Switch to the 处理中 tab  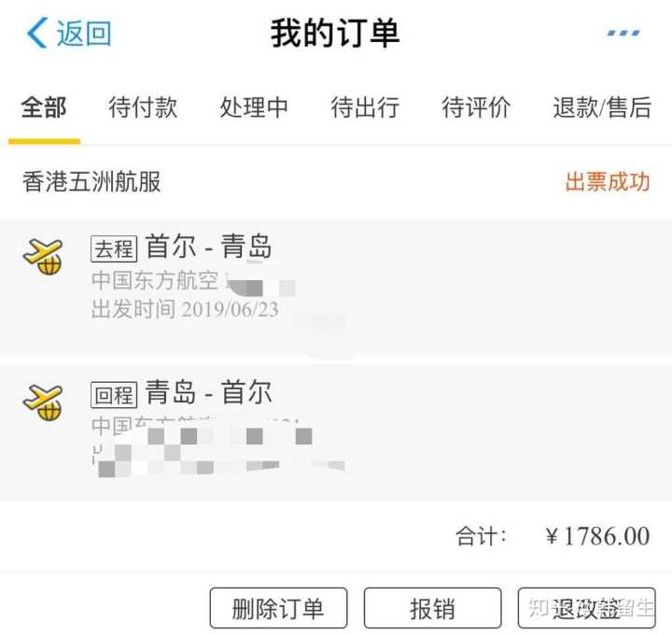[254, 107]
